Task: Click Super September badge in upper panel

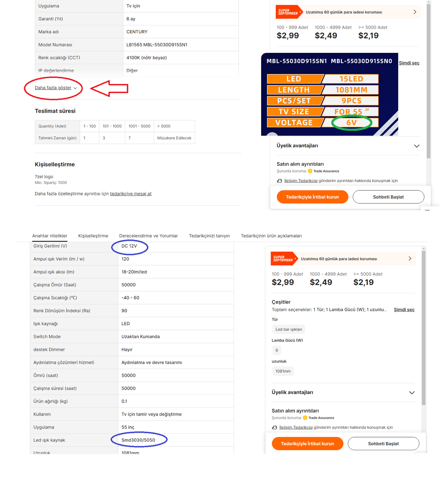Action: (x=289, y=12)
